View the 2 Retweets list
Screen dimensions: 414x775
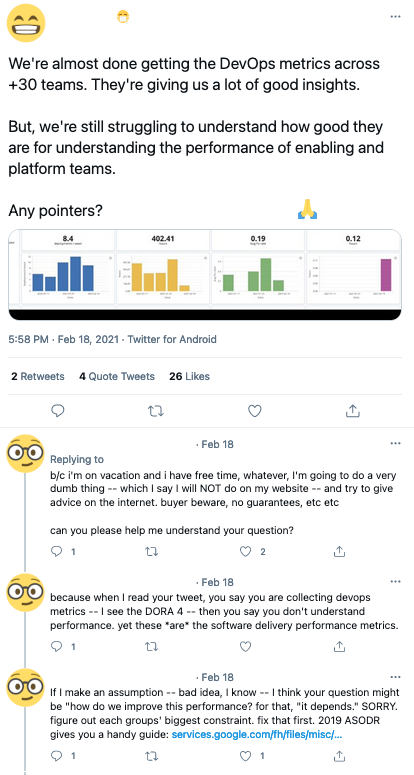pyautogui.click(x=38, y=376)
